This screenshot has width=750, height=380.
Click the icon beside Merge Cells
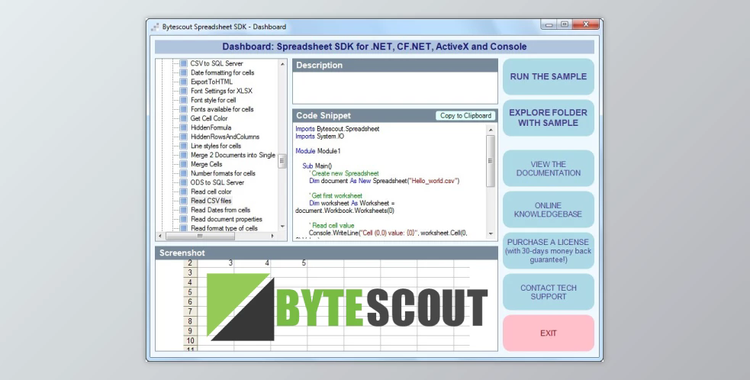(184, 164)
